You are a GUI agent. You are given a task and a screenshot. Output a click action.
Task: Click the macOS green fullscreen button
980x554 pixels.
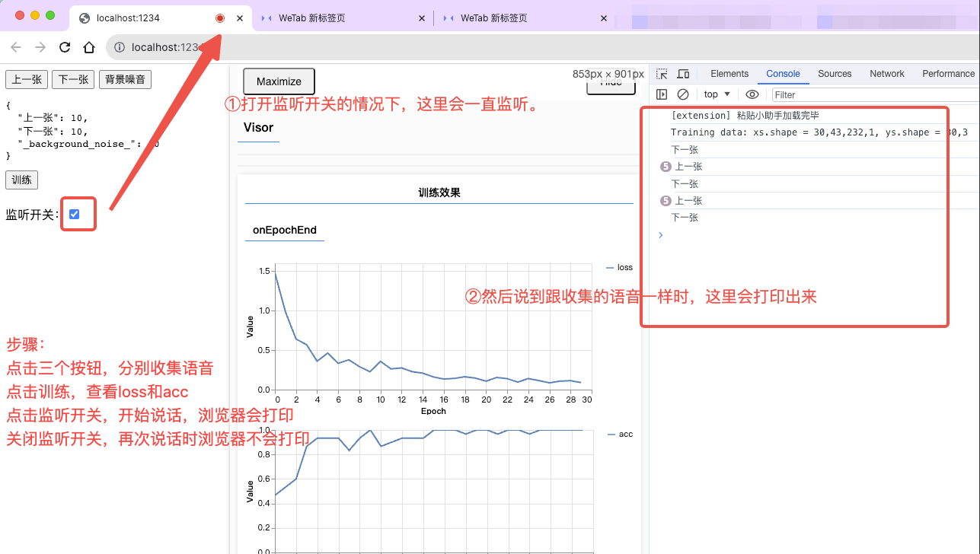pyautogui.click(x=50, y=15)
